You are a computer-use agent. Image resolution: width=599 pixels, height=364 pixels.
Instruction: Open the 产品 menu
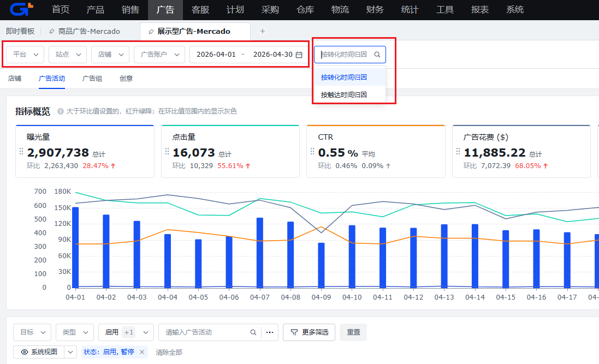tap(95, 9)
